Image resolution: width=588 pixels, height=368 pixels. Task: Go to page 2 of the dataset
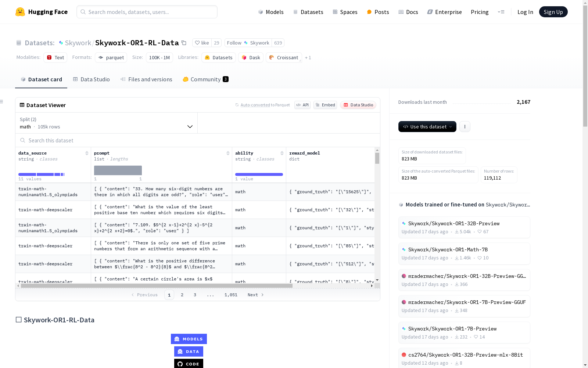pyautogui.click(x=182, y=295)
